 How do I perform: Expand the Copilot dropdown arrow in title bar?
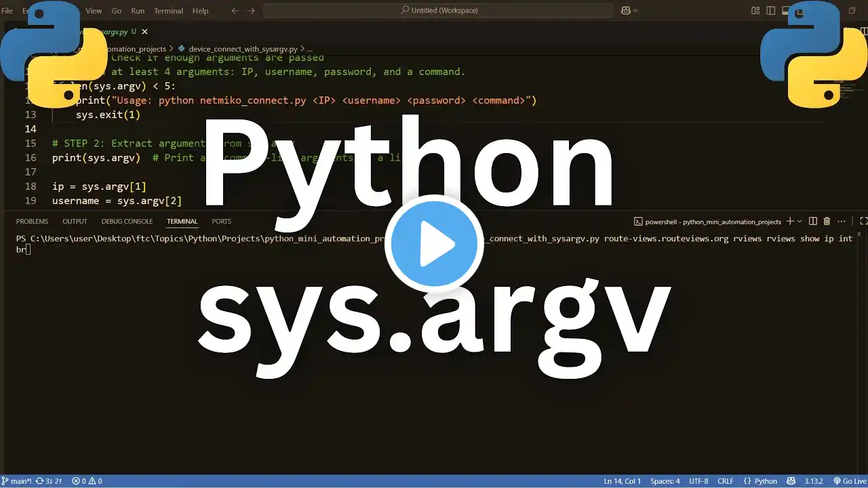pyautogui.click(x=635, y=11)
